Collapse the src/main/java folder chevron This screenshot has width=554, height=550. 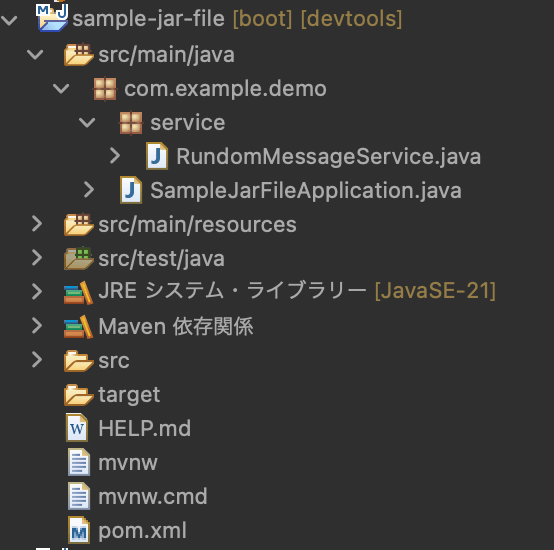click(35, 54)
